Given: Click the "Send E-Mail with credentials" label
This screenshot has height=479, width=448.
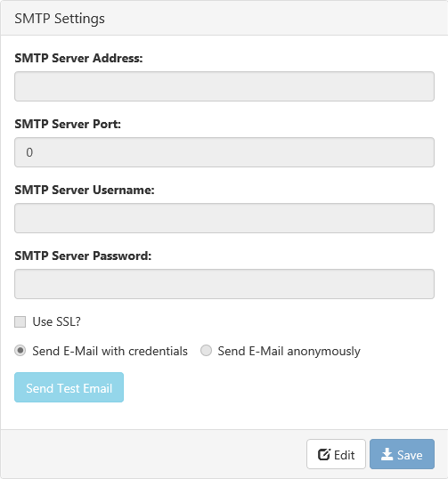Looking at the screenshot, I should [x=110, y=351].
